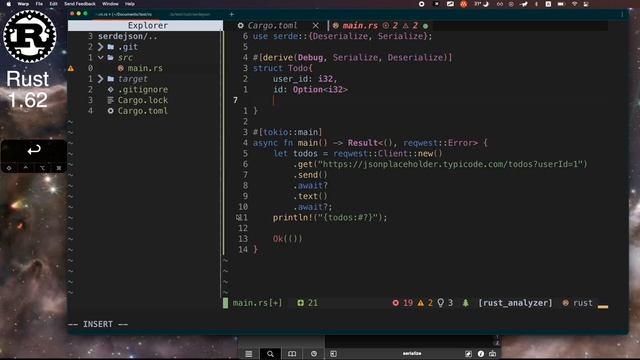Click the error count icon in tabline
The width and height of the screenshot is (640, 360).
pos(386,26)
